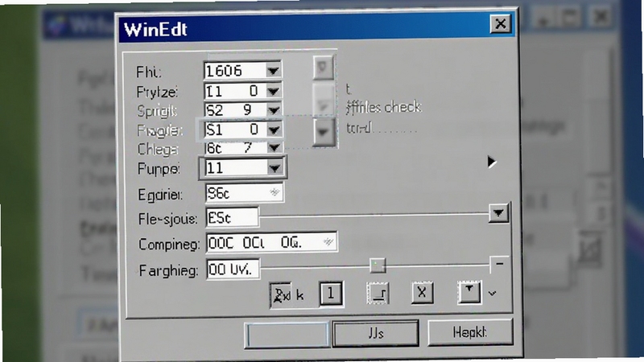Open the dropdown arrow at Fle-sjoue row end
644x362 pixels.
point(498,212)
